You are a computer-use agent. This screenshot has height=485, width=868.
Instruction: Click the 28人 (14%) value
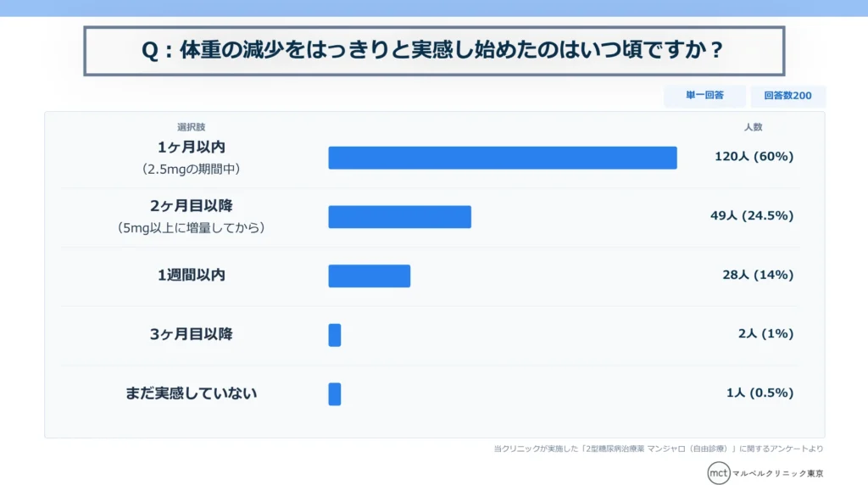[x=758, y=276]
